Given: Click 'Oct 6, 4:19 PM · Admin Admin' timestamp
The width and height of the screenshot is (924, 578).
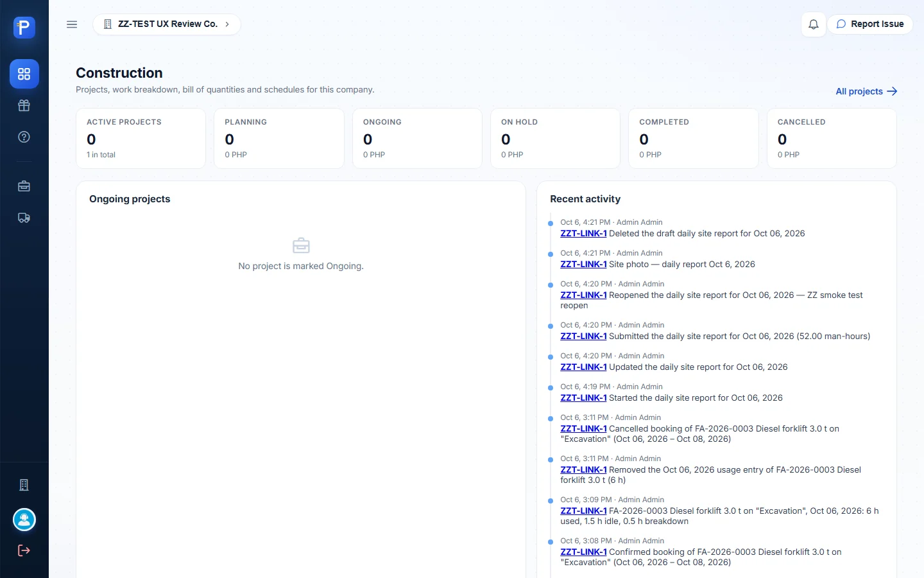Looking at the screenshot, I should [x=612, y=387].
